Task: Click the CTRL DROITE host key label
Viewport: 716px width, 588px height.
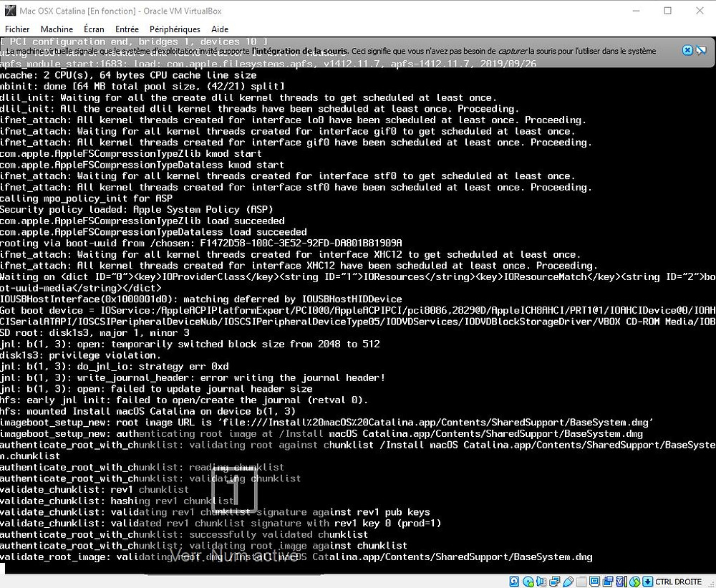Action: [679, 582]
